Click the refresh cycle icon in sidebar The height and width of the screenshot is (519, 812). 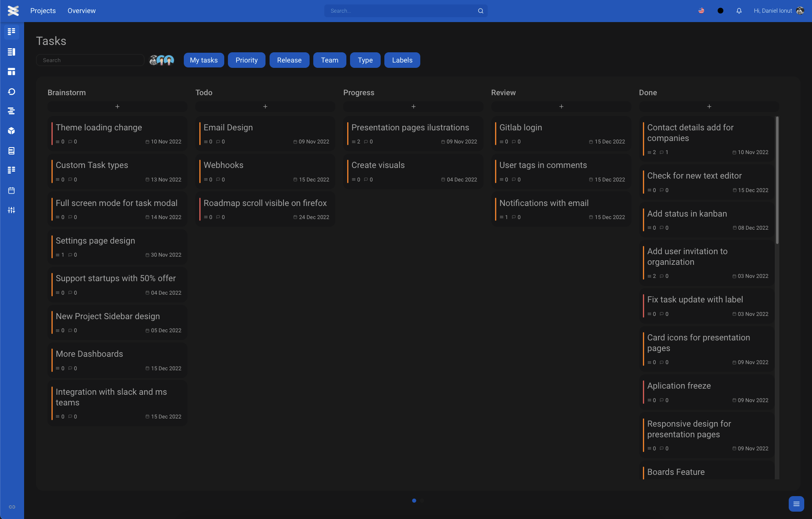11,92
